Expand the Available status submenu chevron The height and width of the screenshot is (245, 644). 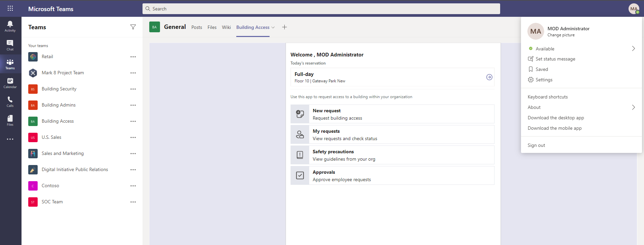[x=633, y=49]
